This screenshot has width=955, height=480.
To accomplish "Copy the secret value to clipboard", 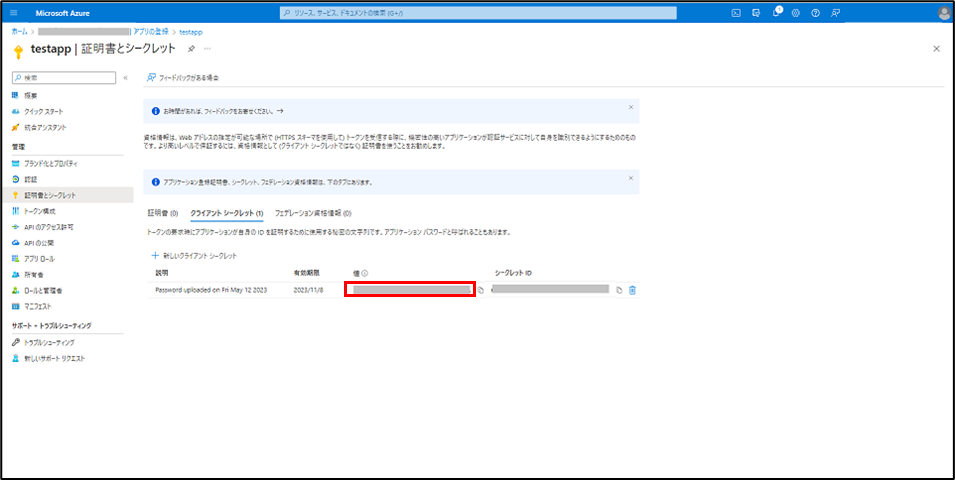I will coord(481,291).
